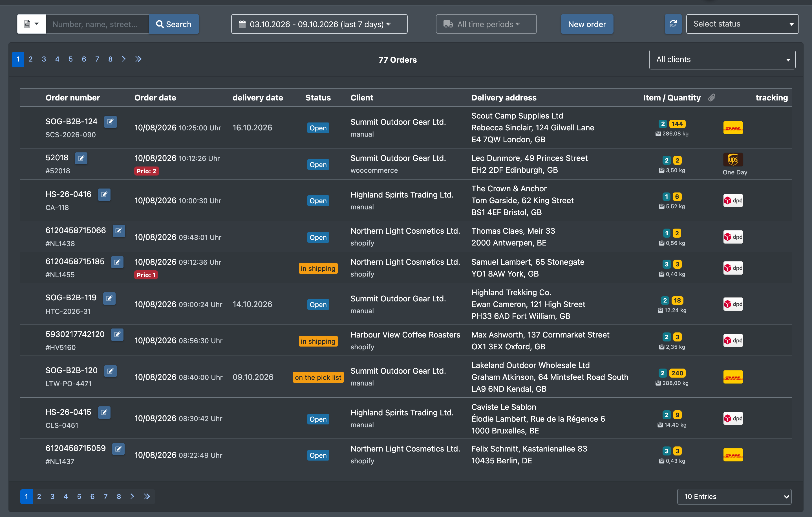The width and height of the screenshot is (812, 517).
Task: Click the DHL logo for order 6120458715059
Action: (733, 455)
